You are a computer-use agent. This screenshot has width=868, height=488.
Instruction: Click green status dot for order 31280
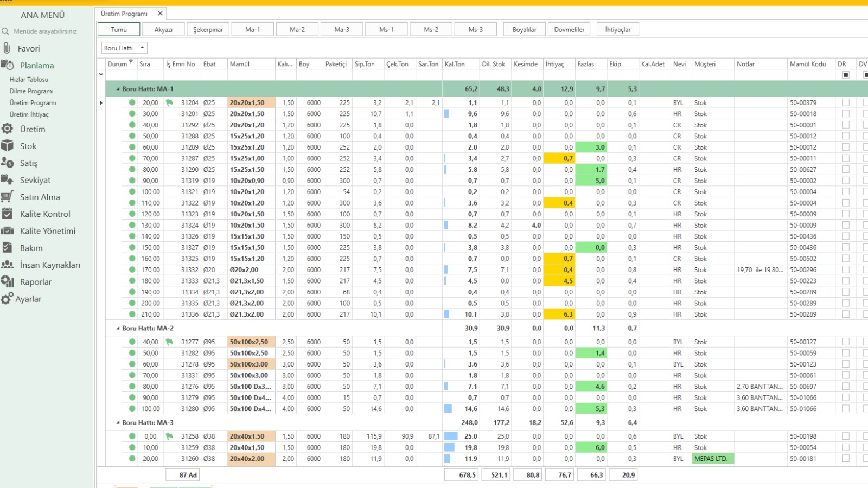[132, 409]
